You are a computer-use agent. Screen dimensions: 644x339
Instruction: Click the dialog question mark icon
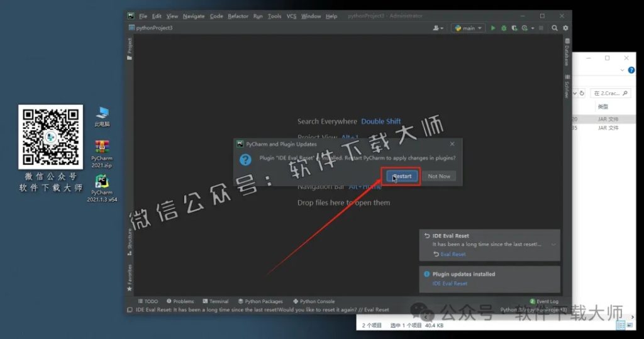(245, 160)
